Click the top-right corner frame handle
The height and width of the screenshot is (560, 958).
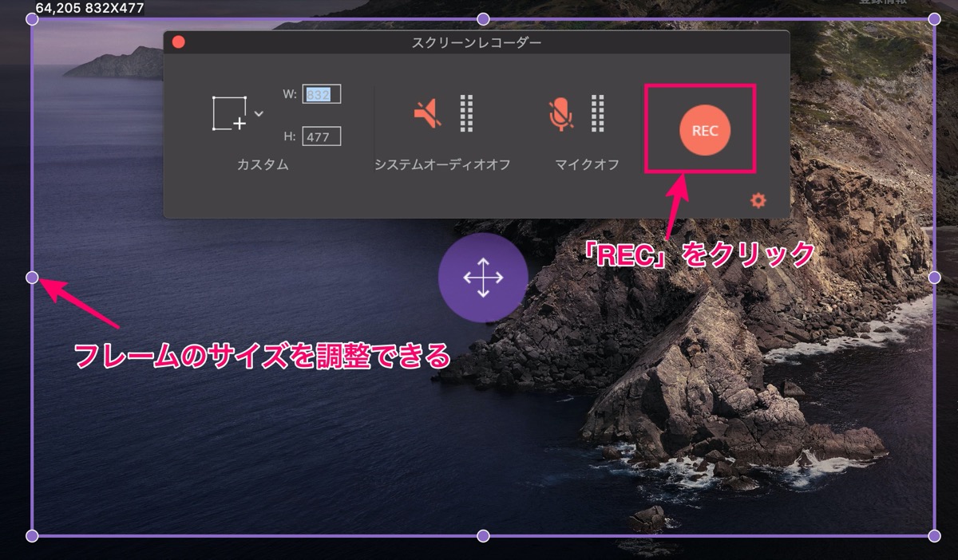point(935,18)
